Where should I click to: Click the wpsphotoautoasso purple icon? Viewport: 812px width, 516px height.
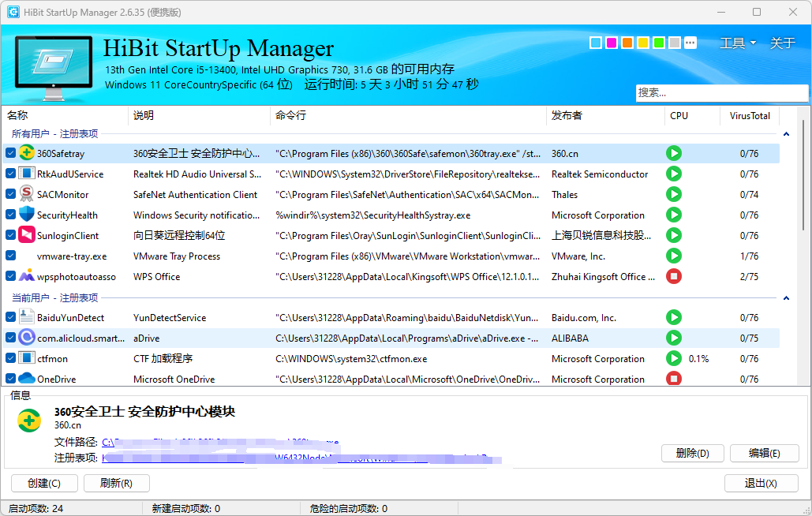(26, 275)
